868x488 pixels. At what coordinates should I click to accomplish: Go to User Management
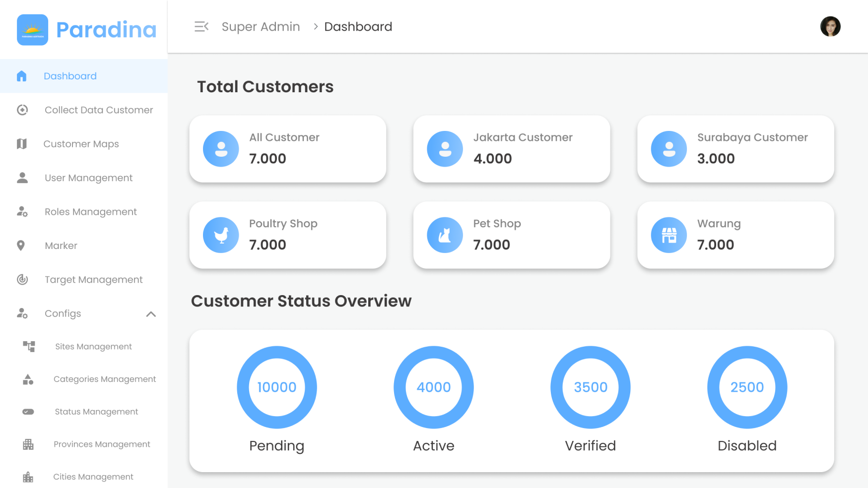pyautogui.click(x=88, y=178)
